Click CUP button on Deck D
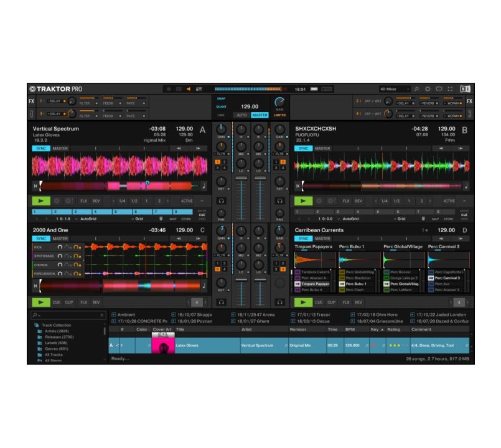The width and height of the screenshot is (501, 448). click(x=331, y=302)
